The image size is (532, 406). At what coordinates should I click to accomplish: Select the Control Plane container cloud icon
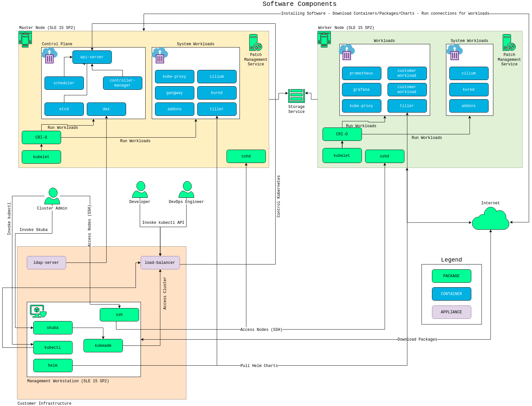click(x=49, y=56)
